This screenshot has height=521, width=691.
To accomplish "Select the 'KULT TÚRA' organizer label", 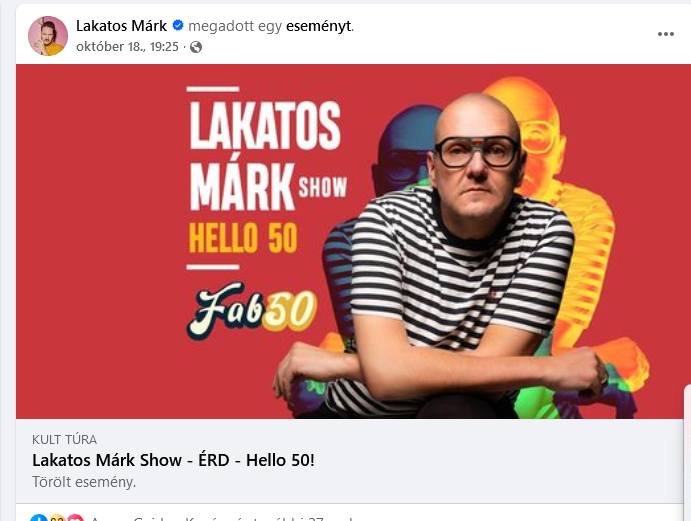I will [64, 439].
